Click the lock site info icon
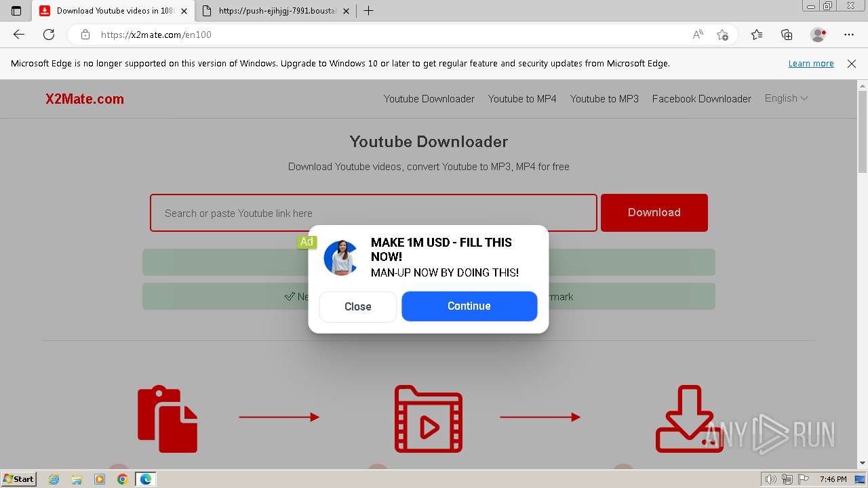The image size is (868, 488). click(x=85, y=35)
